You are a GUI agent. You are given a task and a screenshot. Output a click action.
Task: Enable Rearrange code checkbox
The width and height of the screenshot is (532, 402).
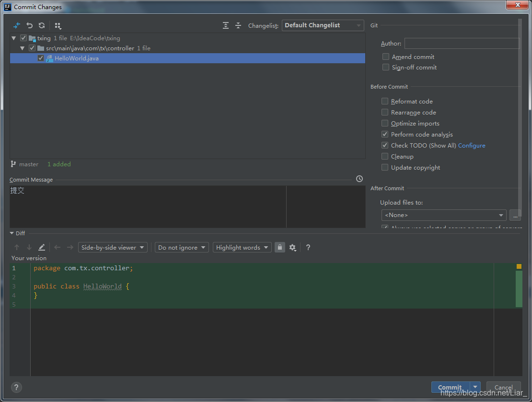tap(385, 112)
